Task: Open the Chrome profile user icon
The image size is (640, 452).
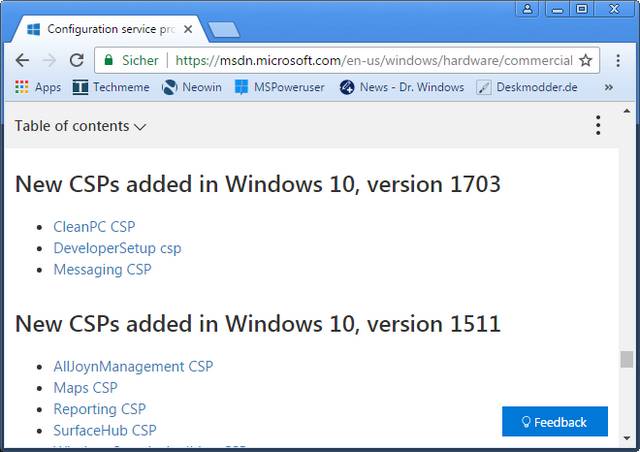Action: [527, 9]
